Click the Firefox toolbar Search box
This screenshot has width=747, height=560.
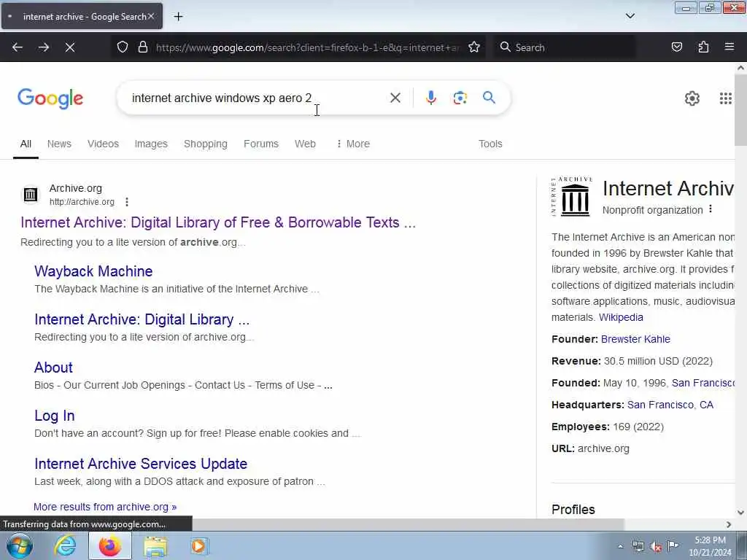565,47
